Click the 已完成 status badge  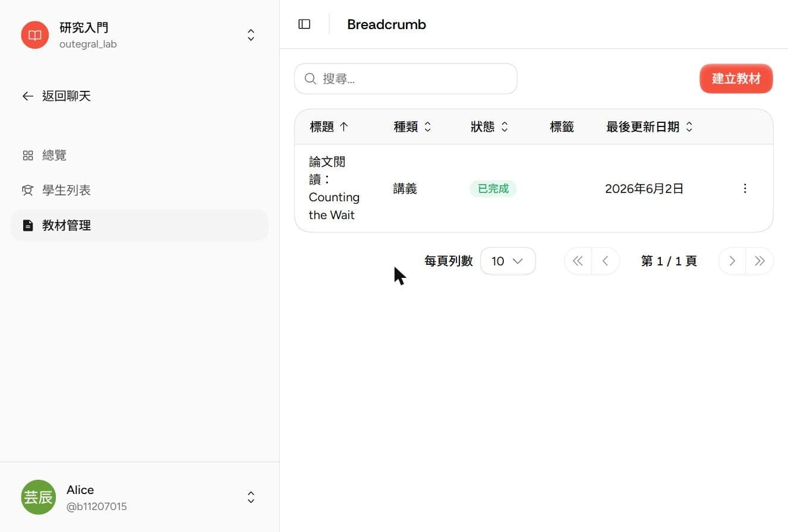493,189
